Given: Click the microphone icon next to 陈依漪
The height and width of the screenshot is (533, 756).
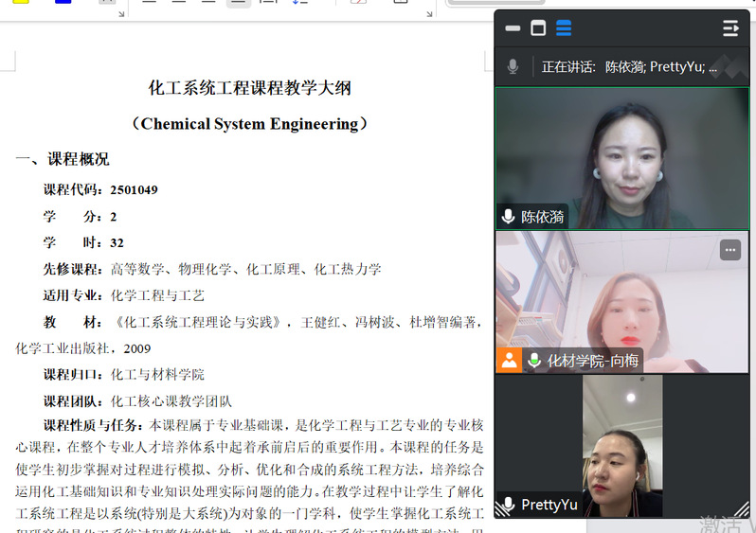Looking at the screenshot, I should (509, 217).
